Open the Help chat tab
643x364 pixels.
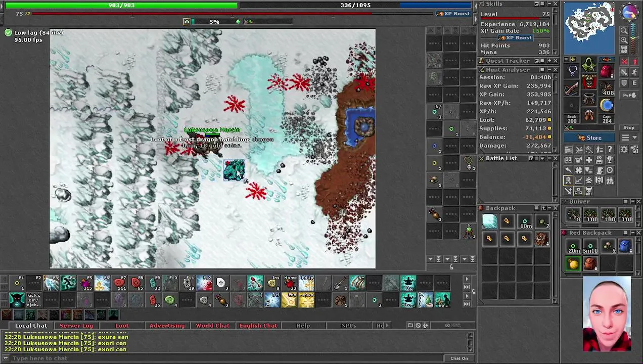[303, 326]
